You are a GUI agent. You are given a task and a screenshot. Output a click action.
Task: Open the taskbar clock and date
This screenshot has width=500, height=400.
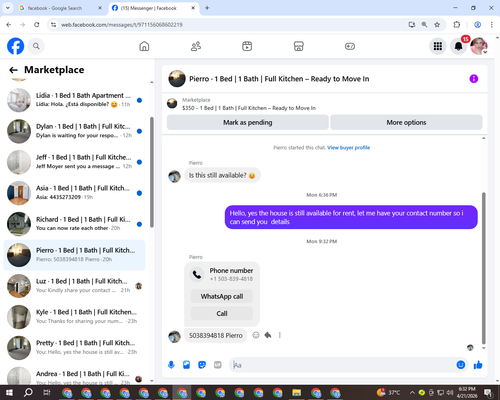(467, 392)
